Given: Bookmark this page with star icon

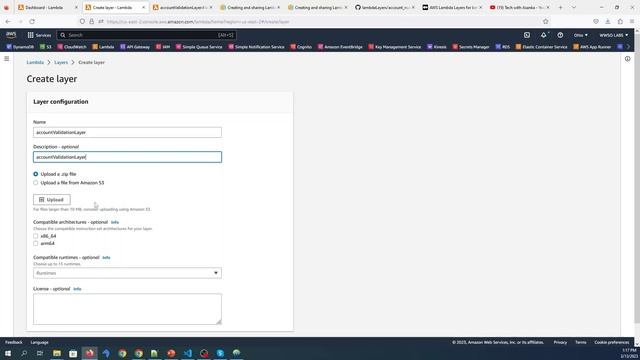Looking at the screenshot, I should [x=546, y=21].
